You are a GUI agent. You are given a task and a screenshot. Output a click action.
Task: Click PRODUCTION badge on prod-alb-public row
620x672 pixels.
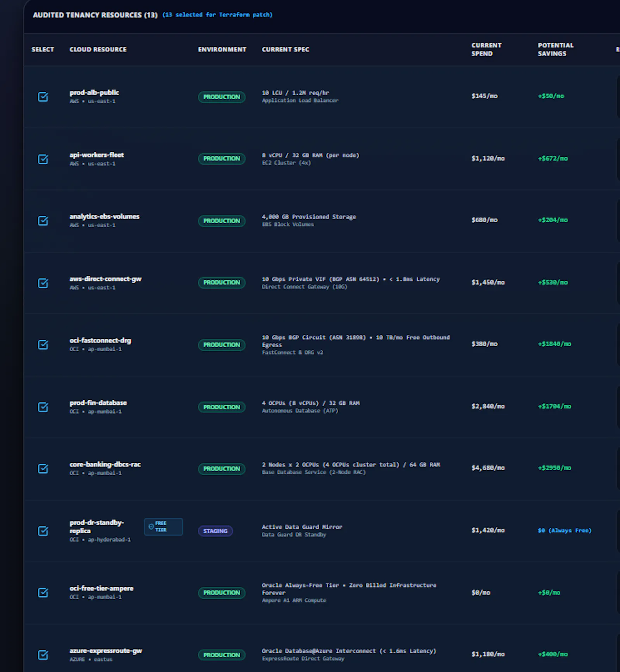coord(222,97)
